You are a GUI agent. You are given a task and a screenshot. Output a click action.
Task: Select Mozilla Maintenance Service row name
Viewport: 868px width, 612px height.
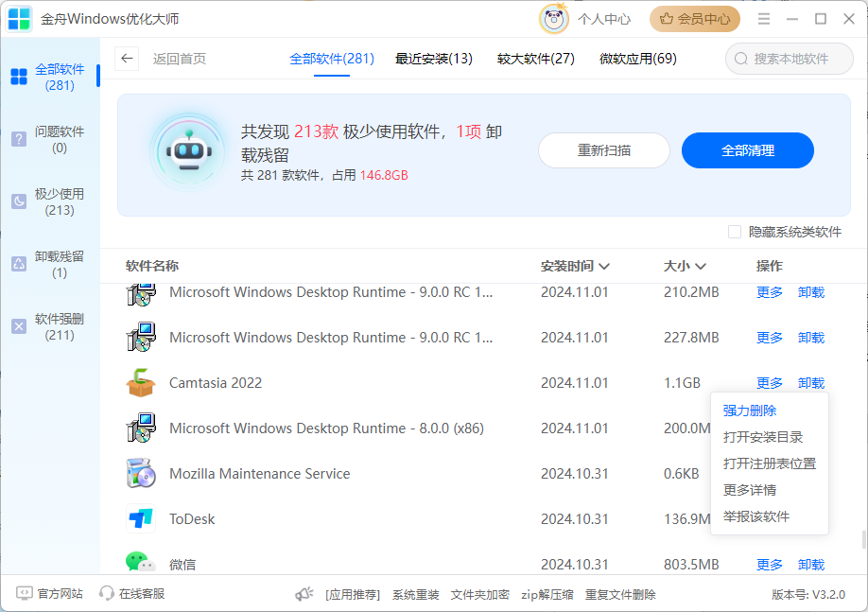pyautogui.click(x=260, y=474)
